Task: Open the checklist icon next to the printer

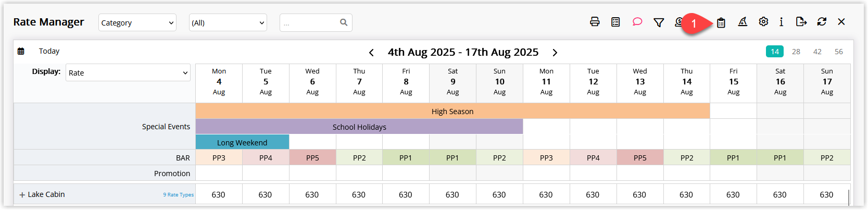Action: (615, 22)
